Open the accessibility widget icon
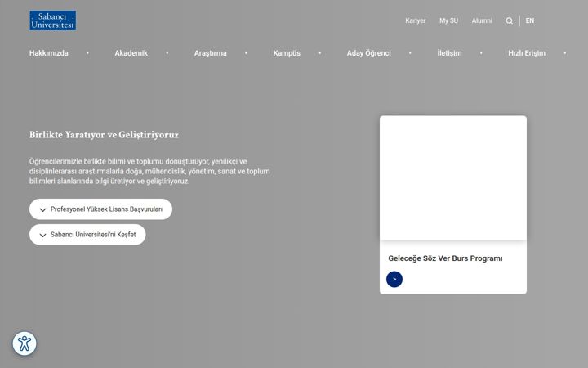588x368 pixels. pyautogui.click(x=24, y=343)
